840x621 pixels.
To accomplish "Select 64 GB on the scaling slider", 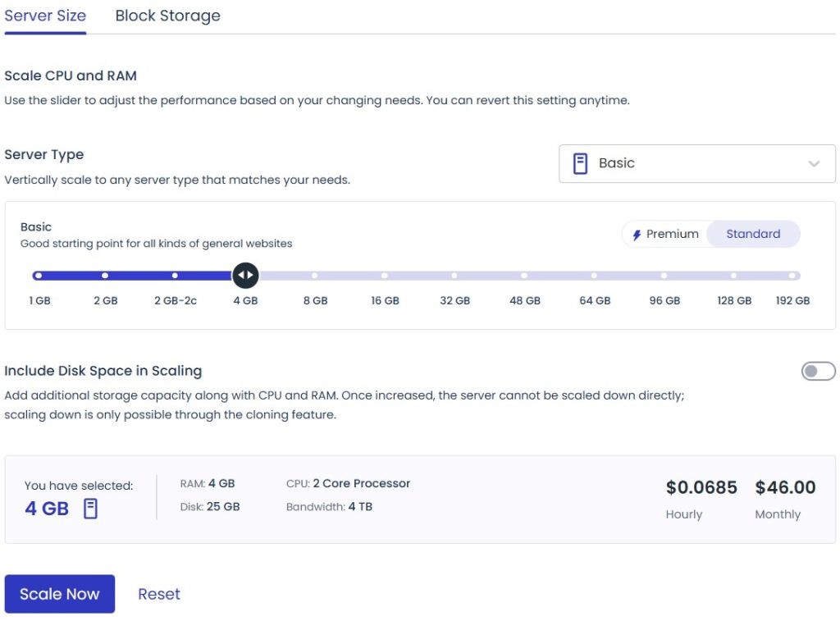I will [594, 275].
